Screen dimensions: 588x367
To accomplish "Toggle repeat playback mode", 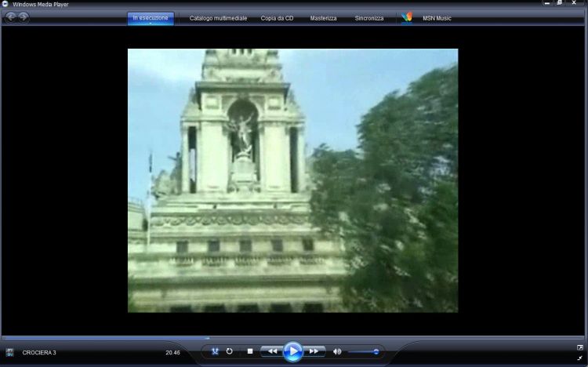I will [230, 351].
